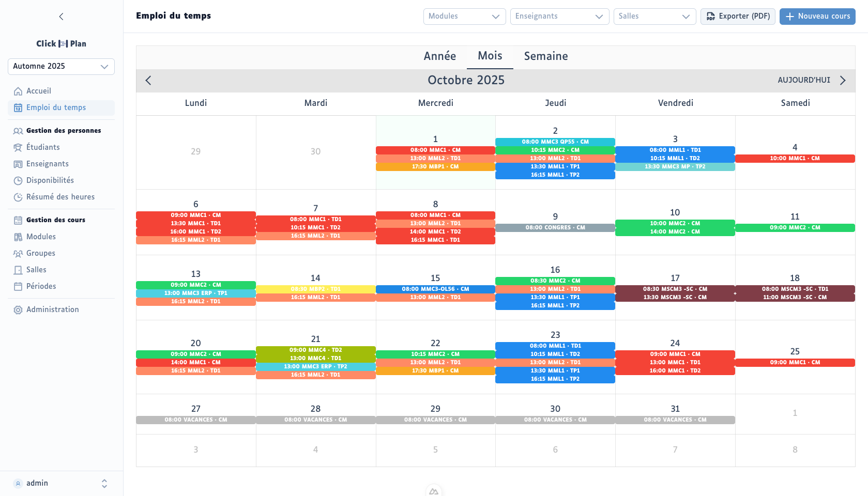Click the Modules book icon

(x=18, y=237)
